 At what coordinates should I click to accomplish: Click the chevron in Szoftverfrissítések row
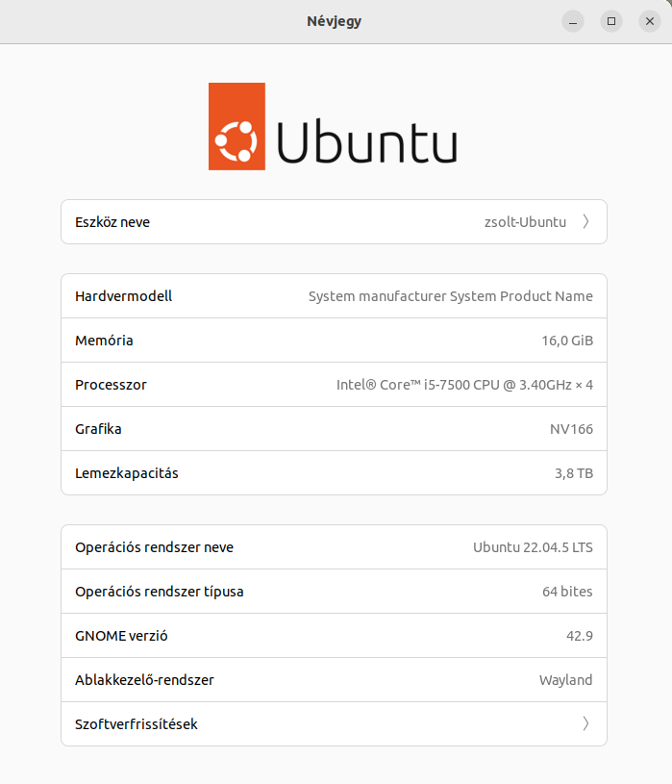tap(585, 724)
